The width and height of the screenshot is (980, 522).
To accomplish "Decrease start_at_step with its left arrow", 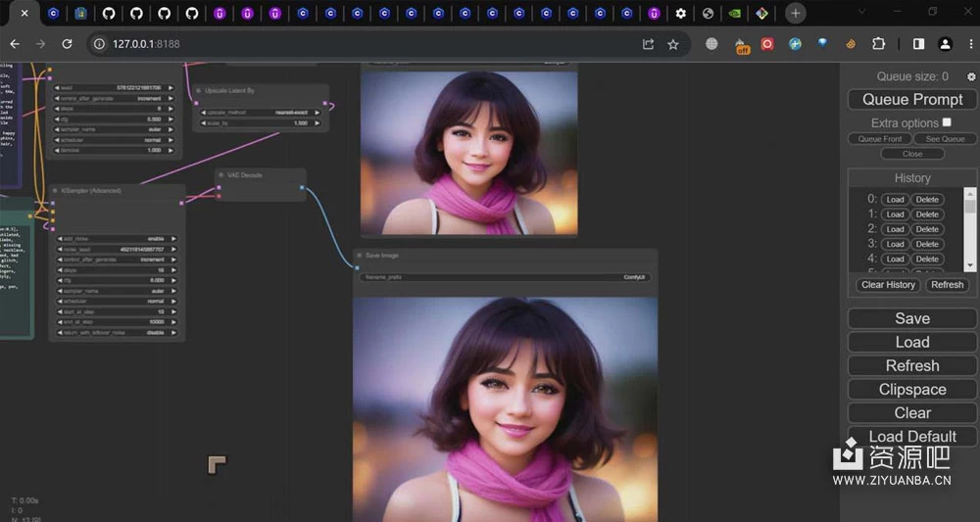I will tap(60, 311).
